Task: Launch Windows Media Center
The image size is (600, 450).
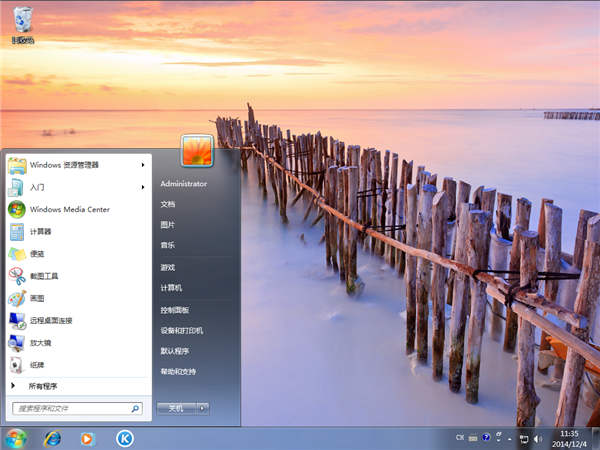Action: coord(77,209)
